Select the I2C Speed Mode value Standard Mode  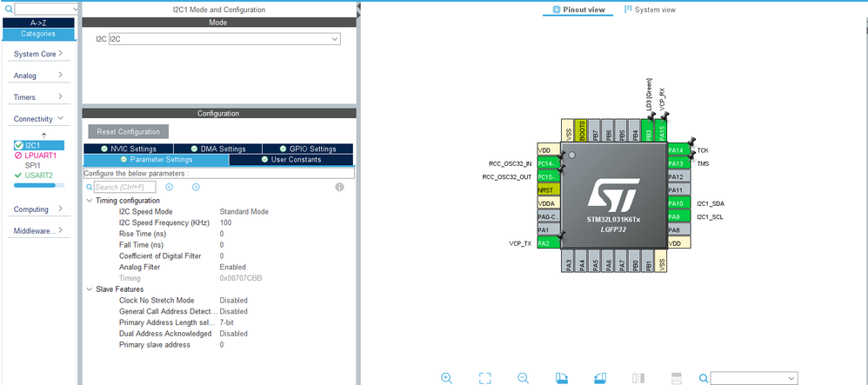coord(244,211)
